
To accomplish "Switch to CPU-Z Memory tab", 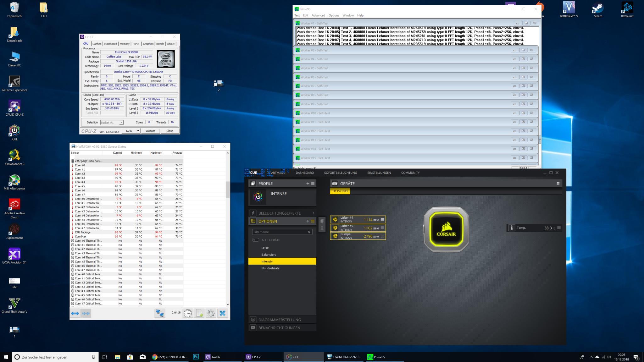I will (x=124, y=44).
